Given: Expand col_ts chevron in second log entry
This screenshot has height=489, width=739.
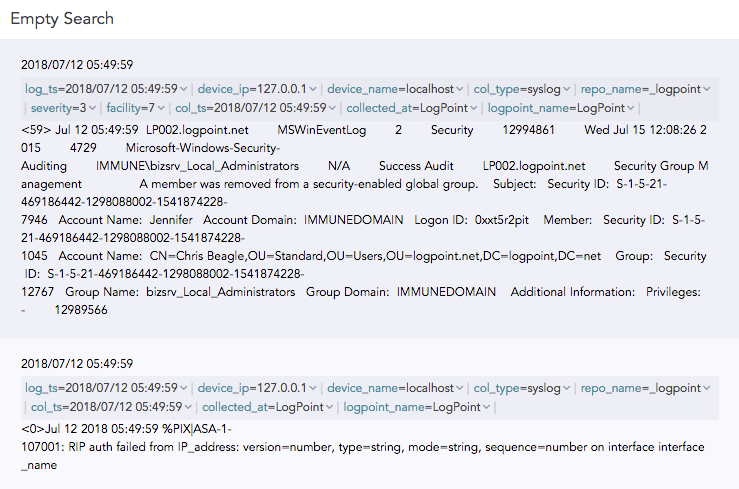Looking at the screenshot, I should [x=188, y=407].
